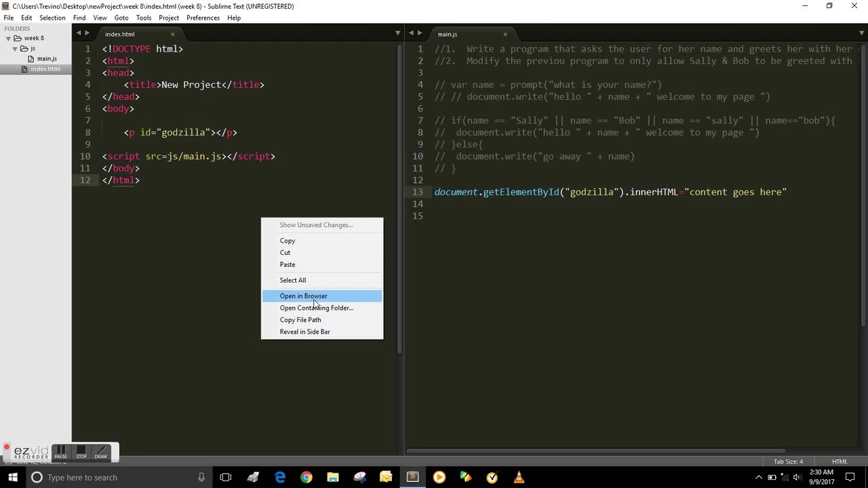868x488 pixels.
Task: Collapse the week 8 folder
Action: pos(9,39)
